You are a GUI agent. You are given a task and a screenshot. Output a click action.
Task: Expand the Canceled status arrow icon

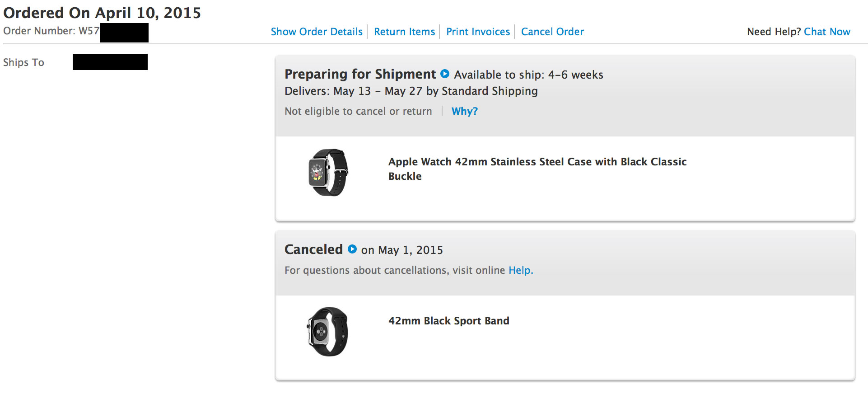tap(352, 249)
